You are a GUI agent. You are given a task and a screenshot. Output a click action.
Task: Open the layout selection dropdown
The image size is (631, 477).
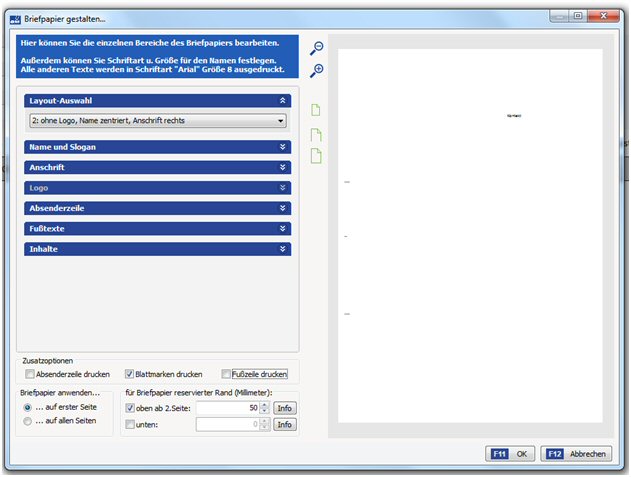tap(158, 120)
